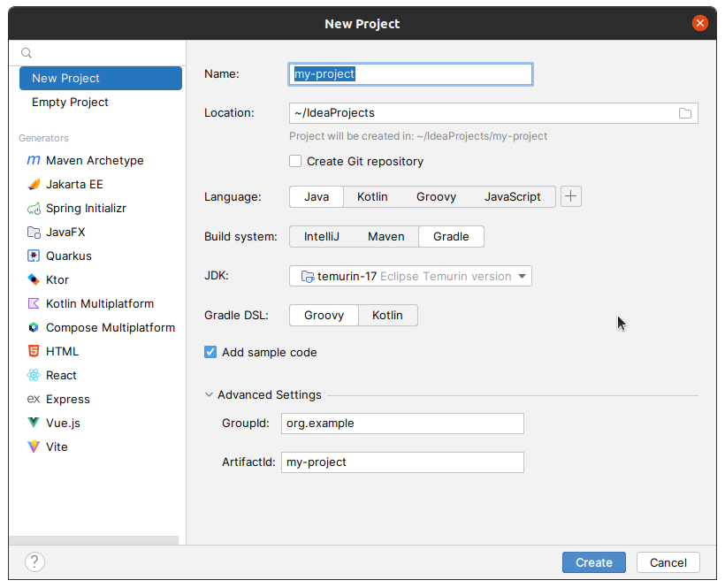Click the Cancel button

[x=668, y=562]
